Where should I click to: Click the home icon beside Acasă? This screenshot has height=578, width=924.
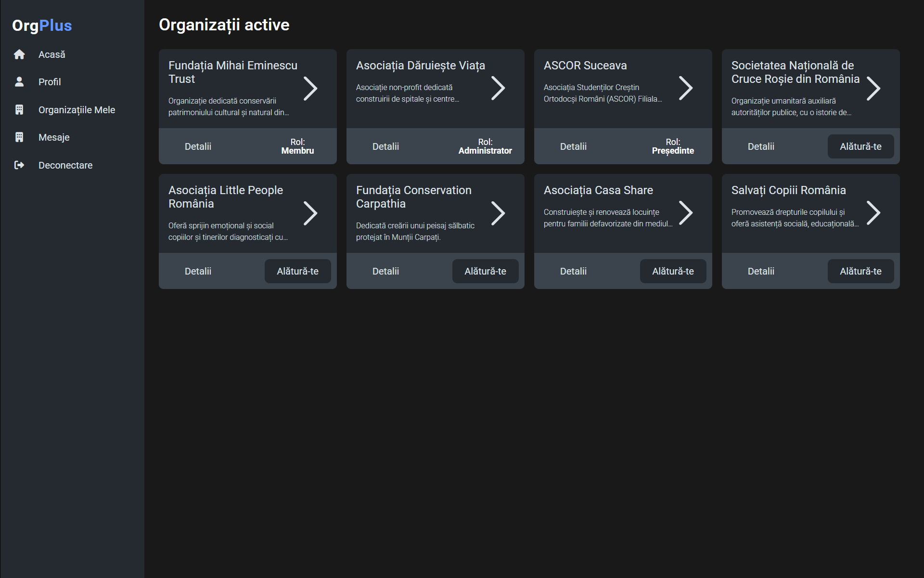[x=19, y=54]
